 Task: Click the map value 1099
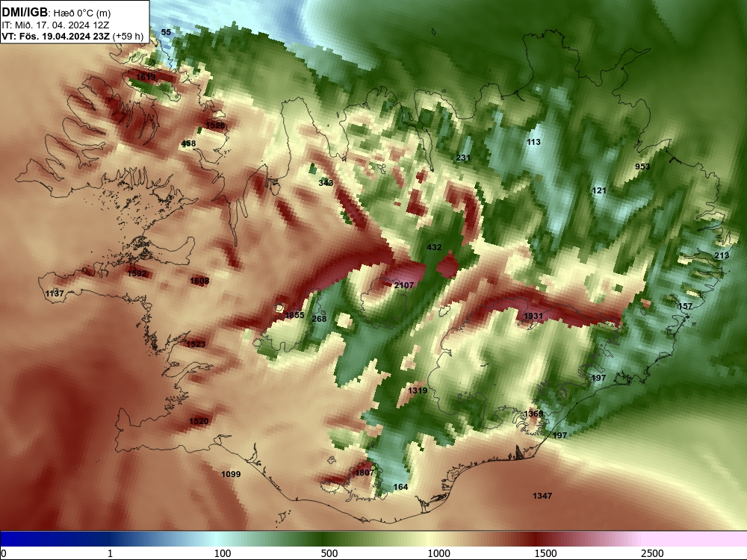click(231, 474)
